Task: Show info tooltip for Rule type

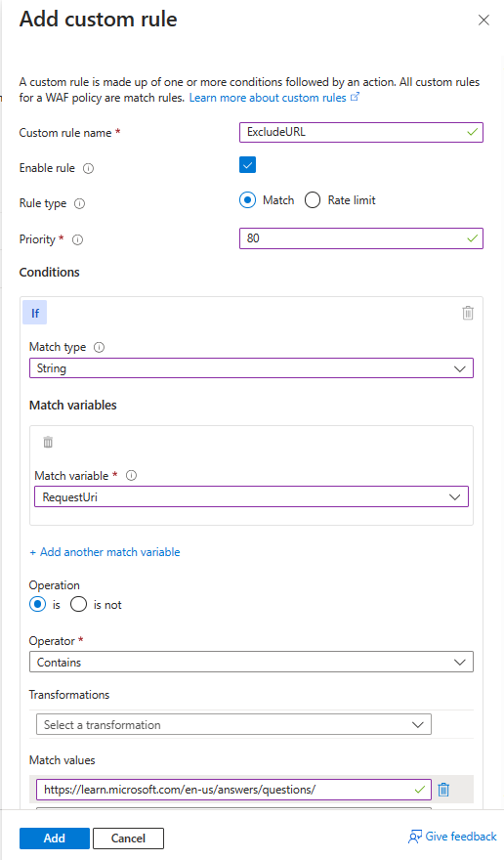Action: pos(79,203)
